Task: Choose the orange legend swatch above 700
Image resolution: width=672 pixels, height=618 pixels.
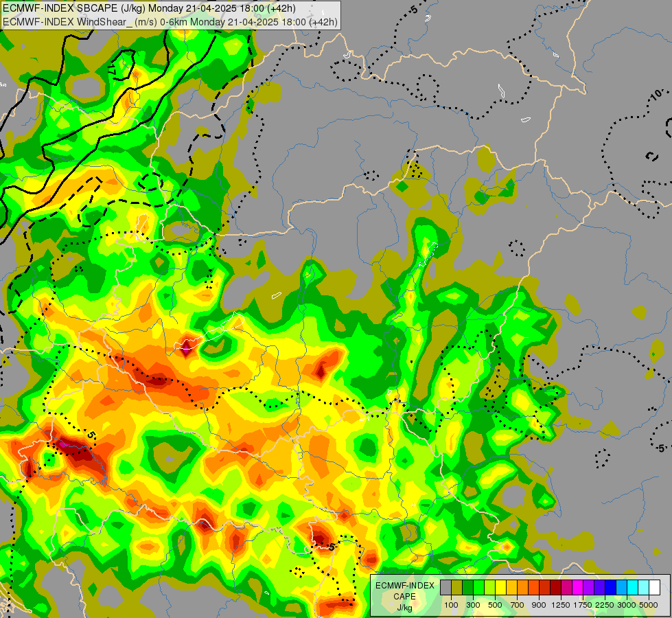Action: pyautogui.click(x=523, y=588)
